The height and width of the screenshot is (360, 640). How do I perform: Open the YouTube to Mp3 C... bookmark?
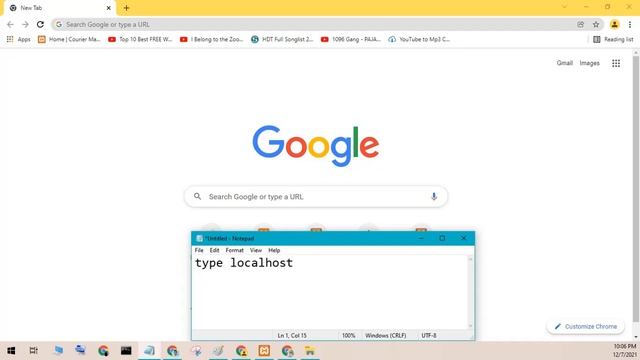click(x=419, y=39)
